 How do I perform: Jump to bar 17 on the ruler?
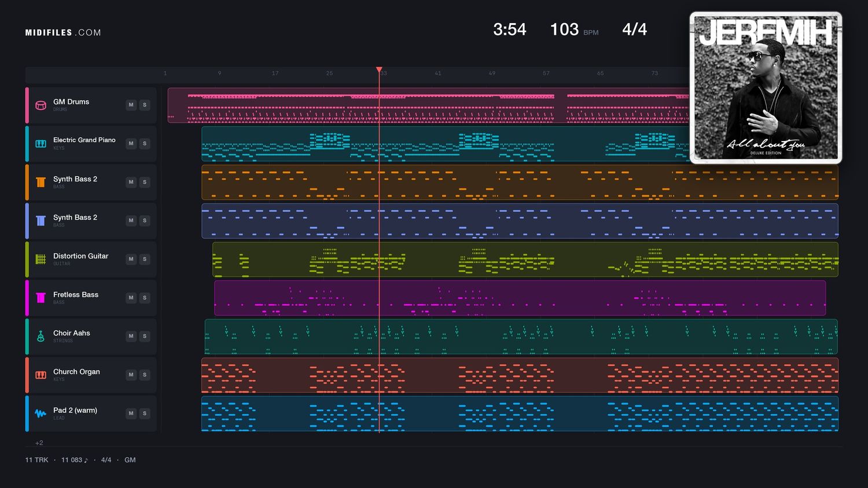pyautogui.click(x=275, y=73)
